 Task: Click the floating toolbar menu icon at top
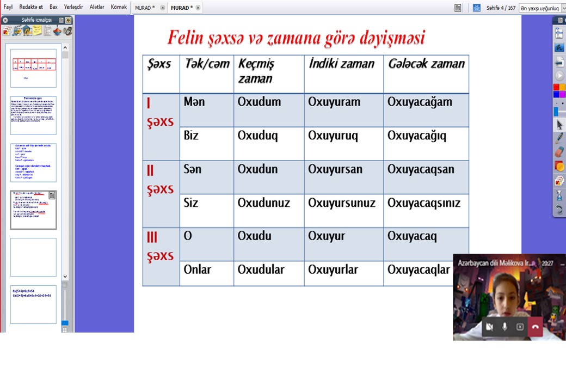[561, 20]
